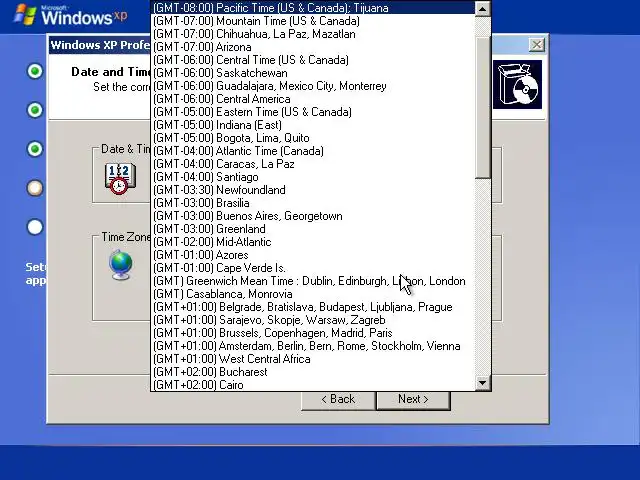
Task: Click the Next button
Action: [x=413, y=400]
